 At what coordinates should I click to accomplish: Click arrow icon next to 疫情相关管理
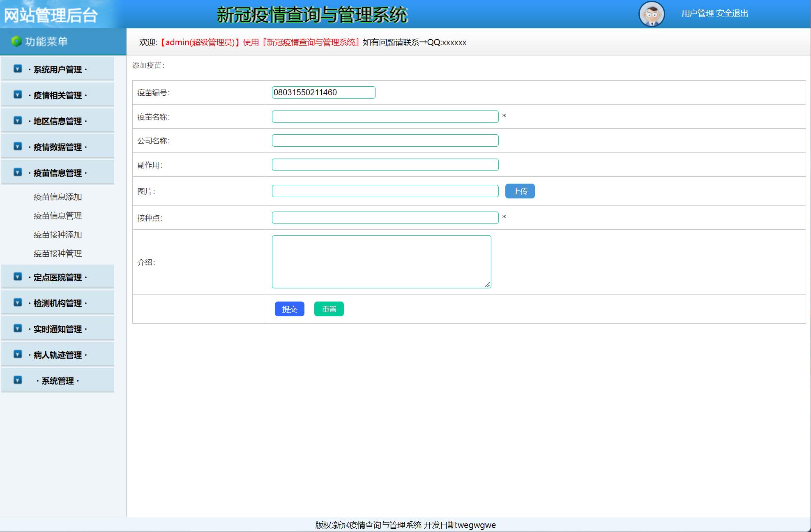coord(18,94)
